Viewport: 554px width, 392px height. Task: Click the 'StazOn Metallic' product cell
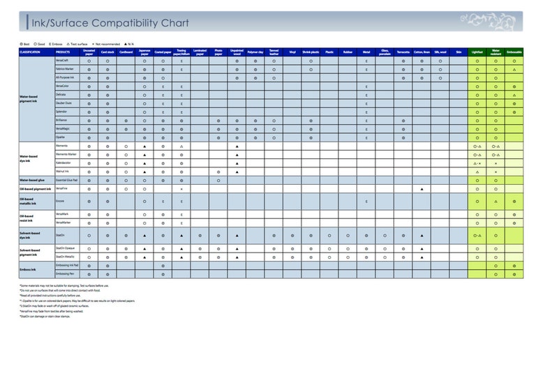67,257
